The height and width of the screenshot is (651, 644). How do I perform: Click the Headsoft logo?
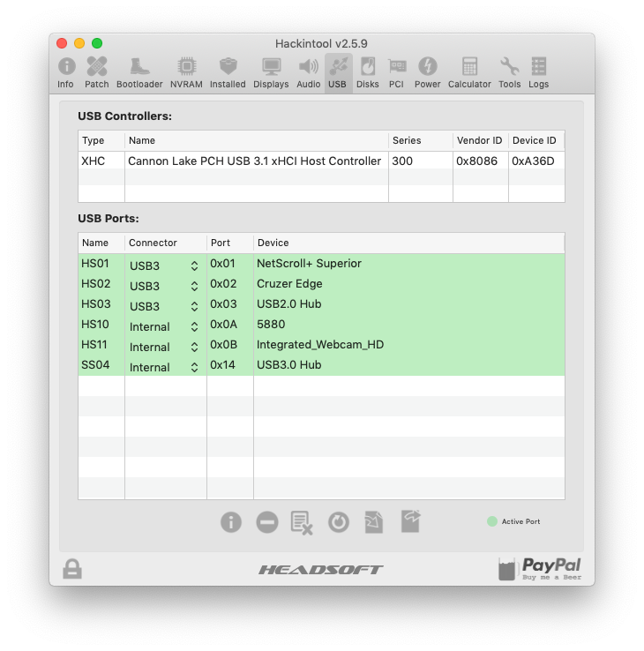(x=321, y=569)
